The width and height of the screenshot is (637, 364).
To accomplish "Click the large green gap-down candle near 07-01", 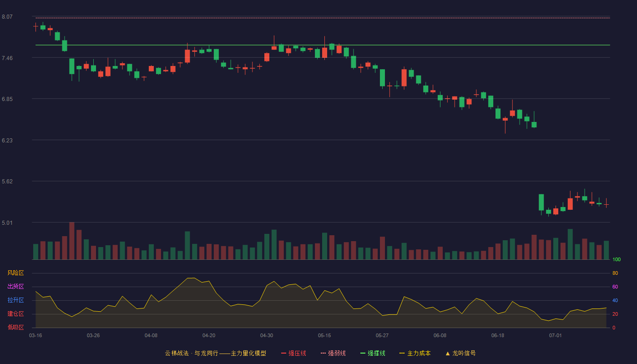I will coord(541,202).
